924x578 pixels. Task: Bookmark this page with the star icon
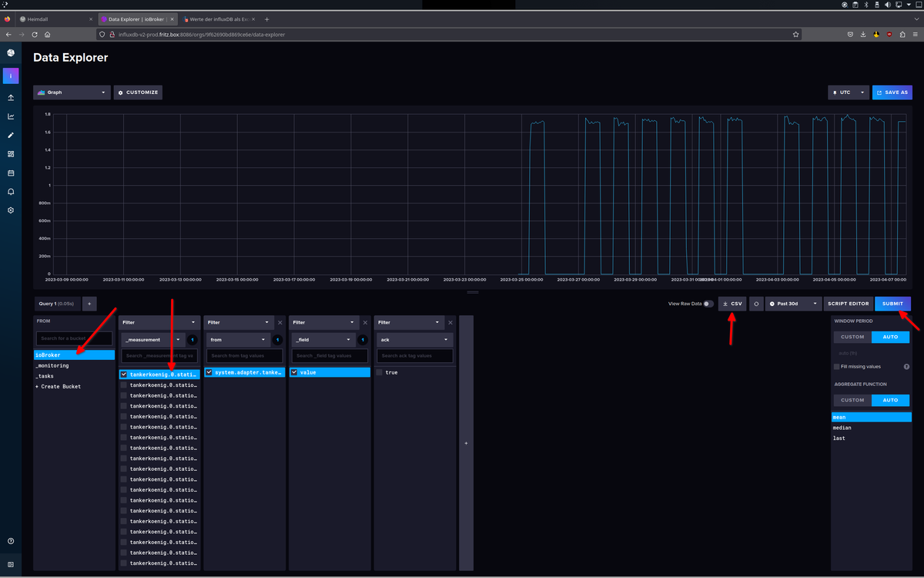(795, 34)
